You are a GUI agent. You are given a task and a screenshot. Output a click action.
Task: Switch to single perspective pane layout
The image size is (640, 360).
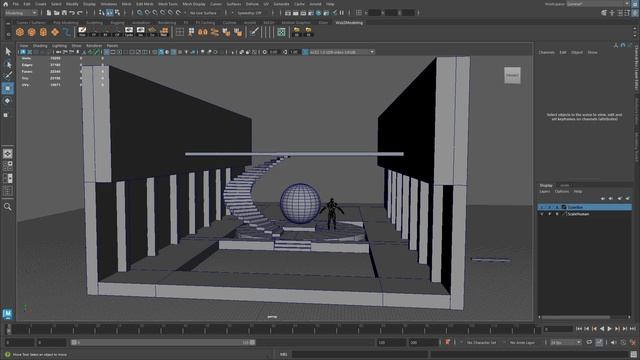[8, 153]
